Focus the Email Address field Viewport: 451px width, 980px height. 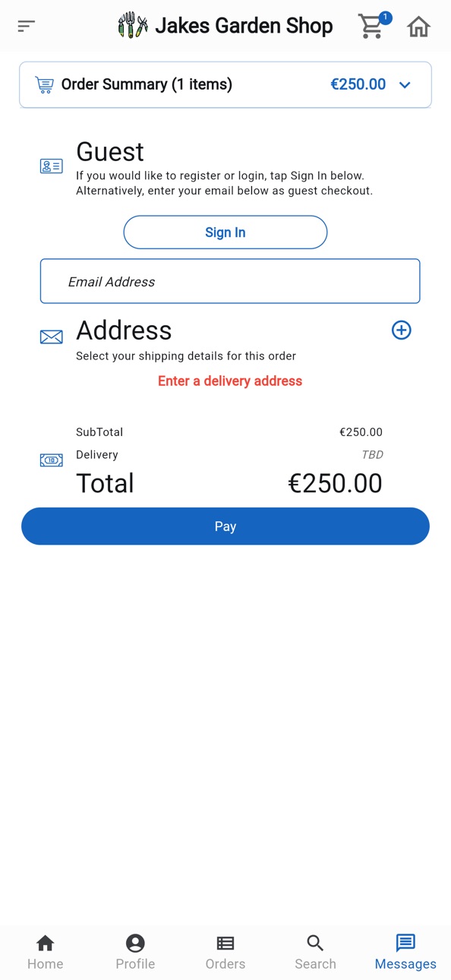point(230,281)
